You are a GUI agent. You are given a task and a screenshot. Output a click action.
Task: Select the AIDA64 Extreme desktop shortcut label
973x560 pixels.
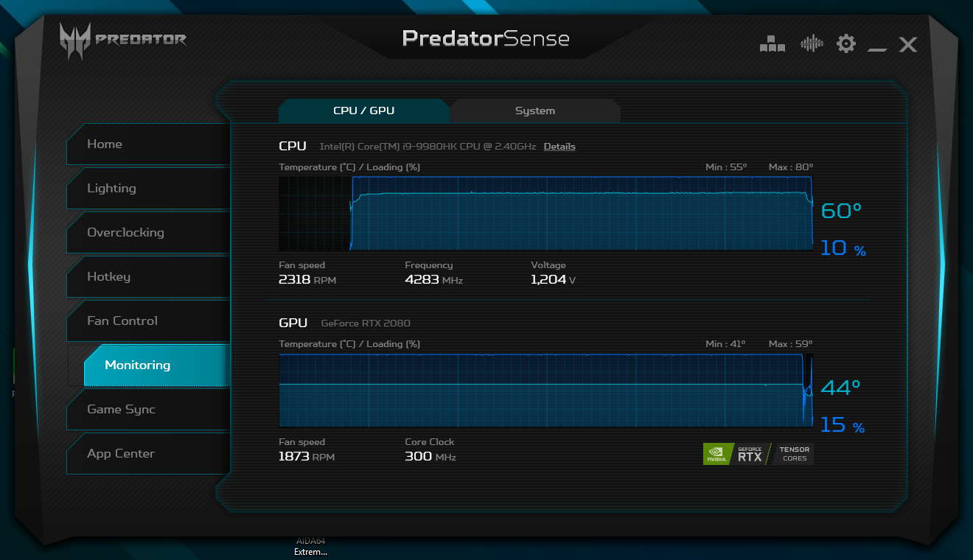[310, 546]
